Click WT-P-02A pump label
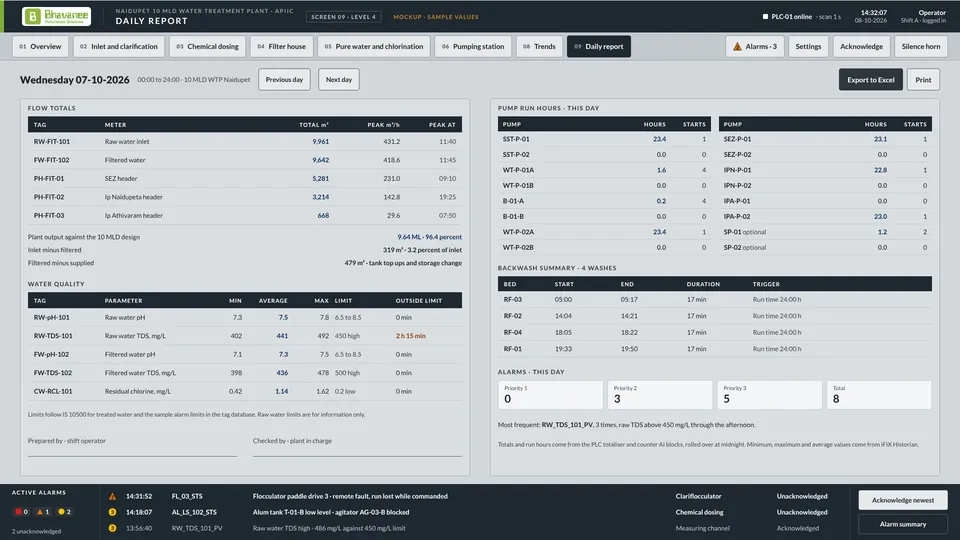The width and height of the screenshot is (960, 540). [x=519, y=232]
